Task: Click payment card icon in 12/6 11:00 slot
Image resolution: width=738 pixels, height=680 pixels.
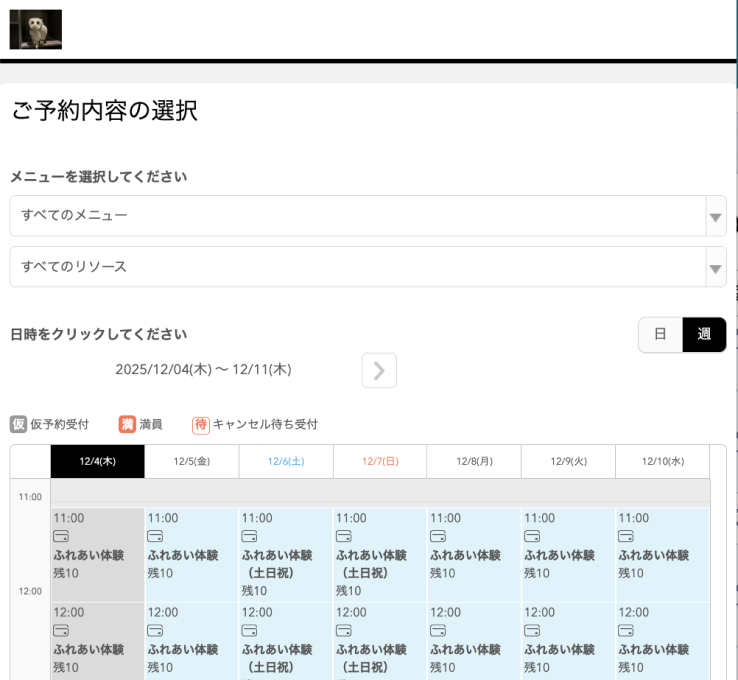Action: tap(249, 536)
